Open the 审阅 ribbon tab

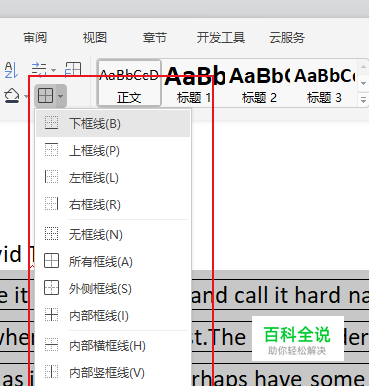click(x=35, y=37)
